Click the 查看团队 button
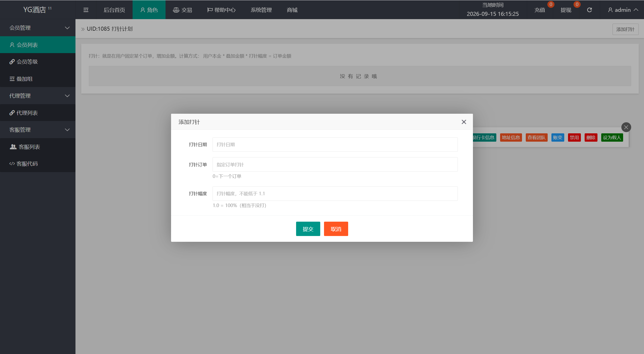Screen dimensions: 644x354 [x=537, y=137]
